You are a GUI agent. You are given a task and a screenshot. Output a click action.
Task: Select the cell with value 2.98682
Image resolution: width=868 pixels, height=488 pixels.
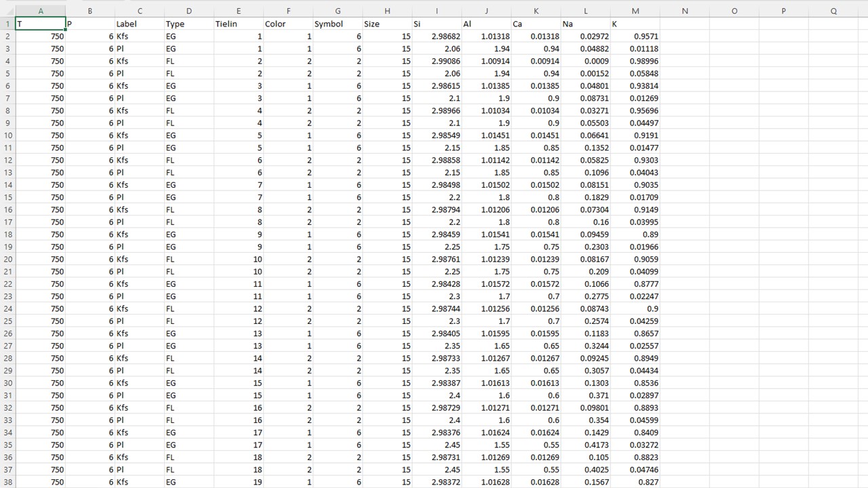pyautogui.click(x=436, y=37)
